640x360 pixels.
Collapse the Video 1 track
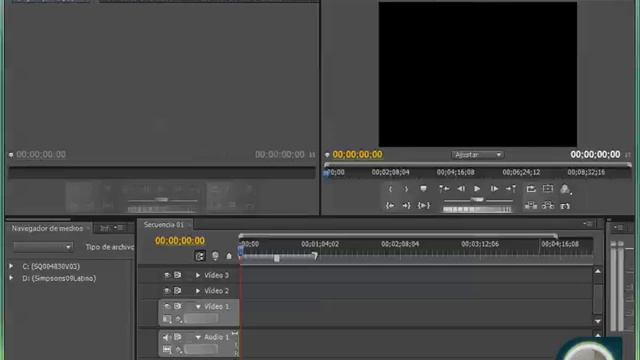(198, 307)
